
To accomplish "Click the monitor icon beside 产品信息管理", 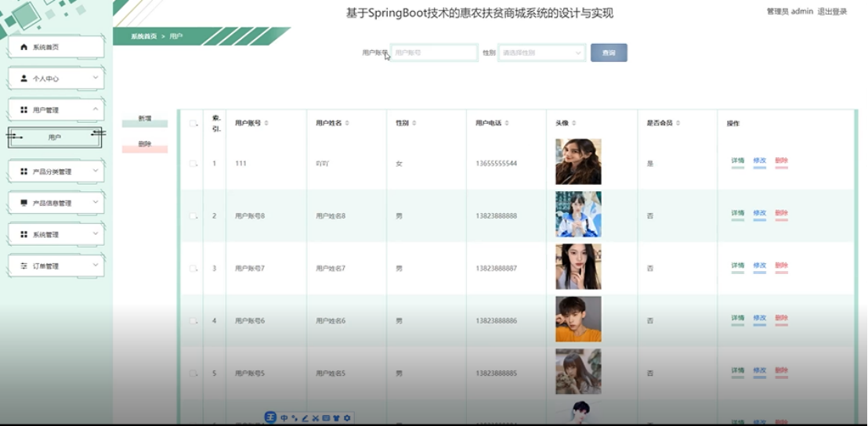I will click(24, 203).
